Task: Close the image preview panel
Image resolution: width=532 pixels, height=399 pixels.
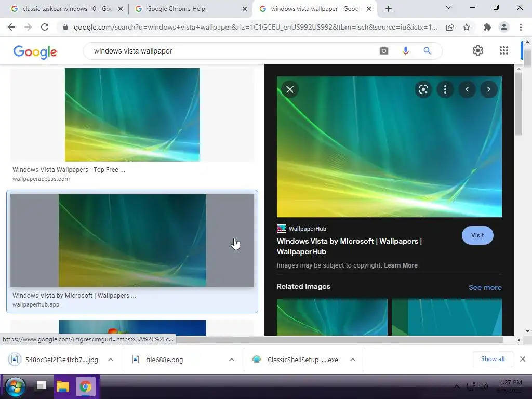Action: coord(290,89)
